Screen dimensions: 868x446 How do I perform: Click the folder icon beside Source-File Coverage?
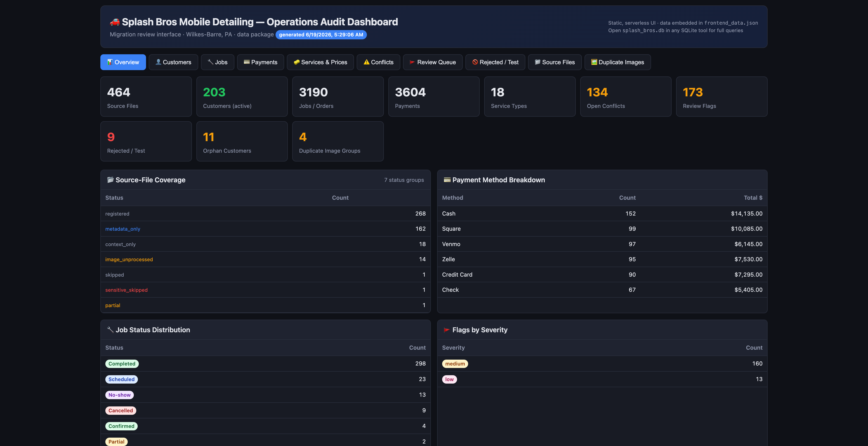tap(110, 180)
